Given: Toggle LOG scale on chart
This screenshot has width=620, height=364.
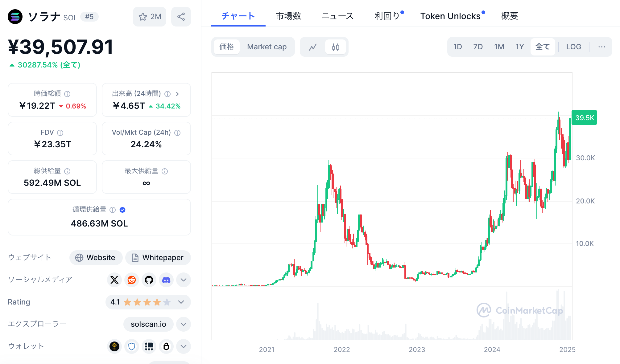Looking at the screenshot, I should [574, 47].
